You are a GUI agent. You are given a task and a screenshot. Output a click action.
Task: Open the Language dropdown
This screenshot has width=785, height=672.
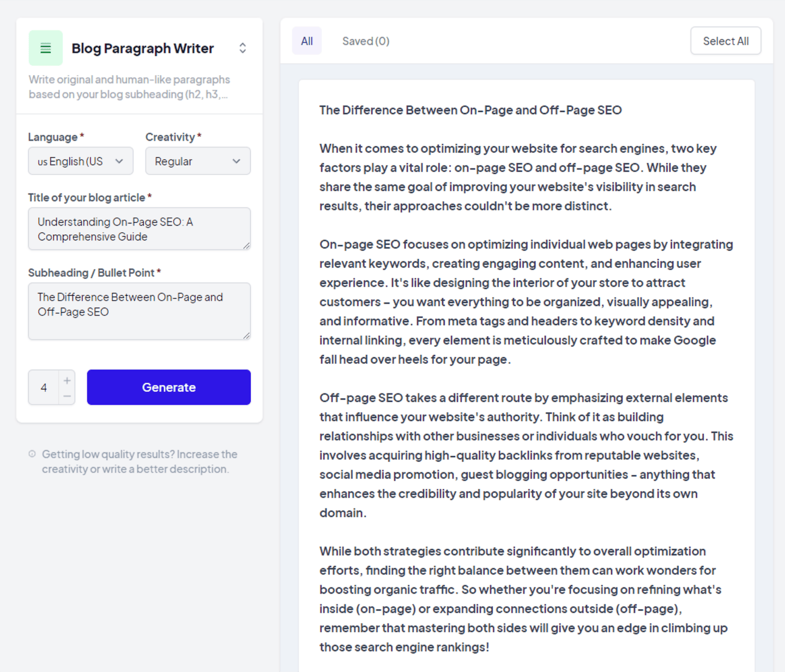(x=80, y=161)
